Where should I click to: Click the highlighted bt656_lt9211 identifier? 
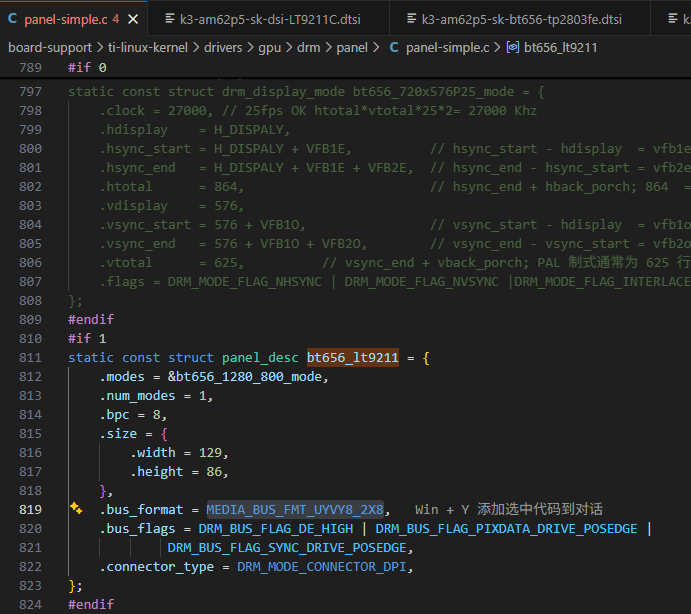click(x=353, y=357)
